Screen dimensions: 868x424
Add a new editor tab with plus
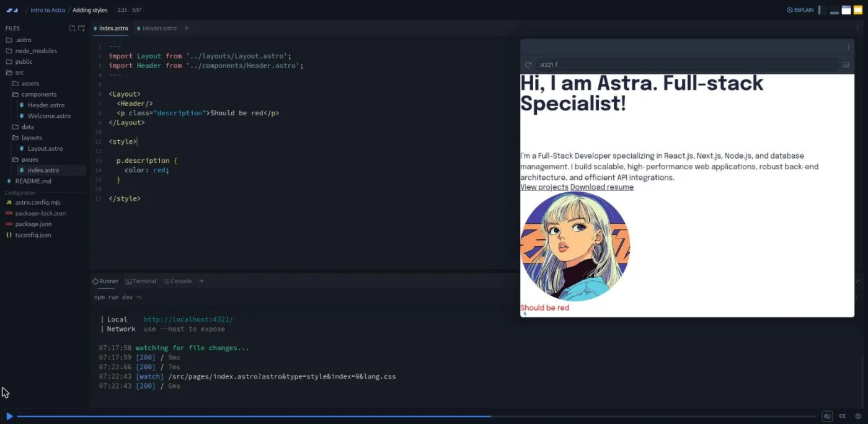pyautogui.click(x=187, y=28)
